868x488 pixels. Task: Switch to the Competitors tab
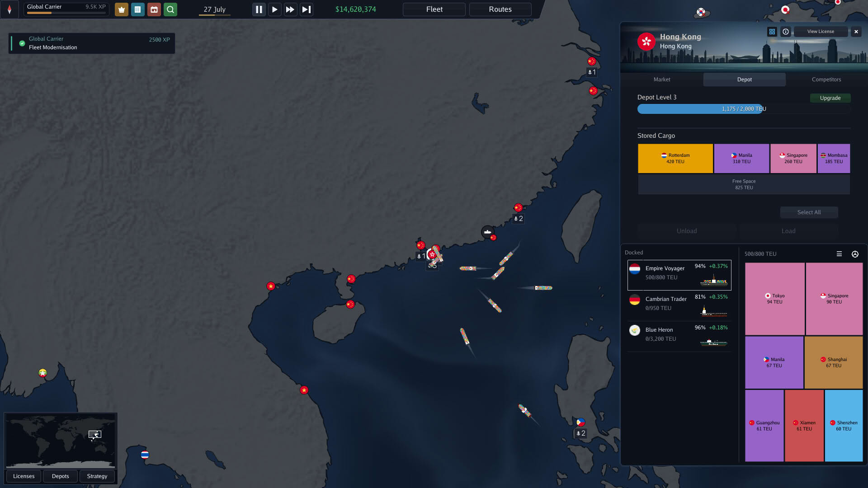tap(826, 80)
